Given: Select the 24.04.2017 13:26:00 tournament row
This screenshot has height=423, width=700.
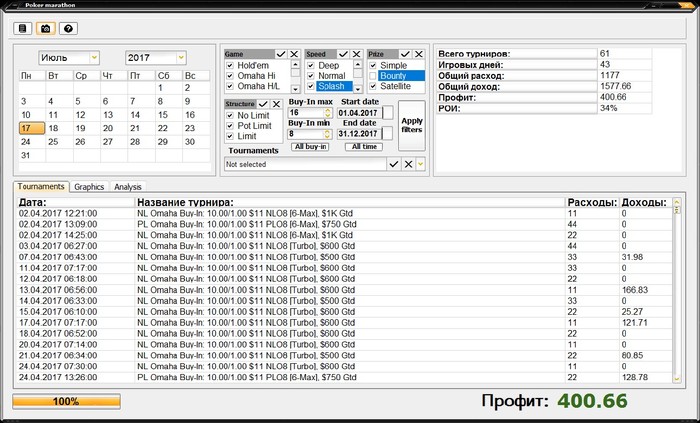Looking at the screenshot, I should (345, 377).
